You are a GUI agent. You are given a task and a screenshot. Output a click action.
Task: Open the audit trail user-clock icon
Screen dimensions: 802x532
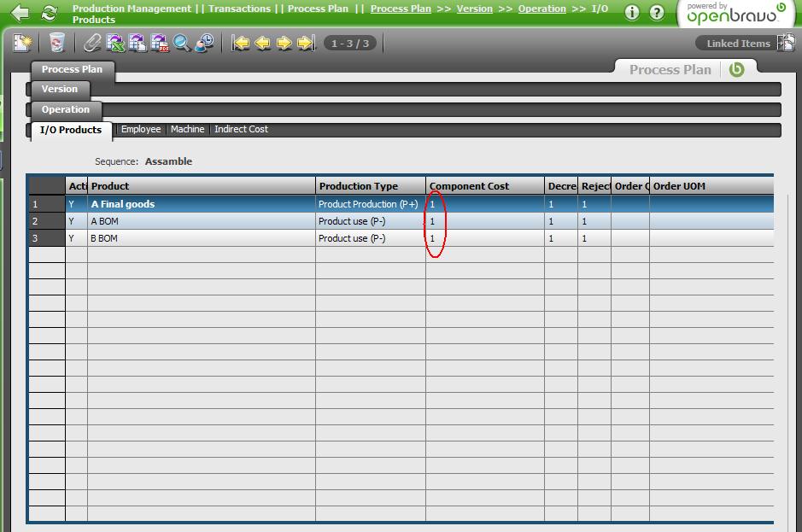pos(205,43)
